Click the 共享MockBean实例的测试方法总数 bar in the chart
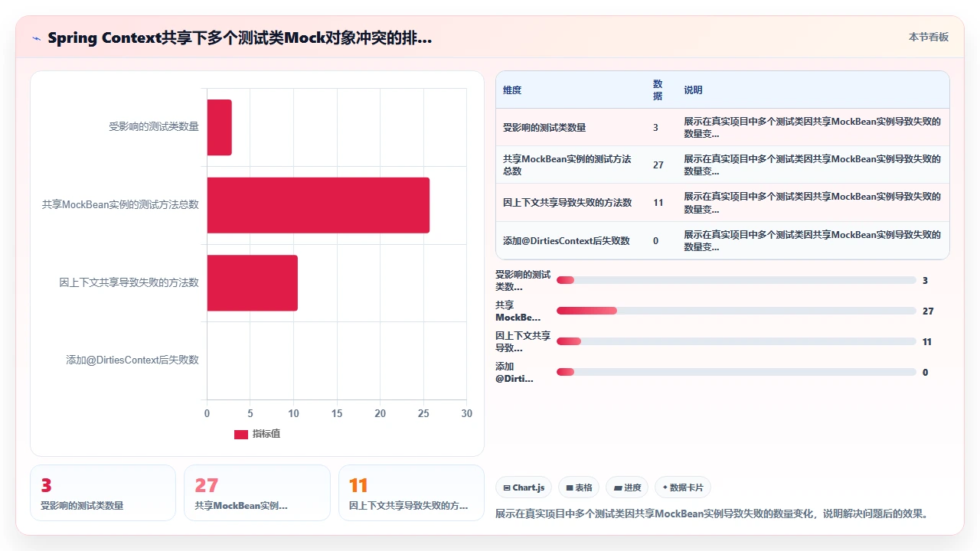The height and width of the screenshot is (551, 980). point(318,205)
